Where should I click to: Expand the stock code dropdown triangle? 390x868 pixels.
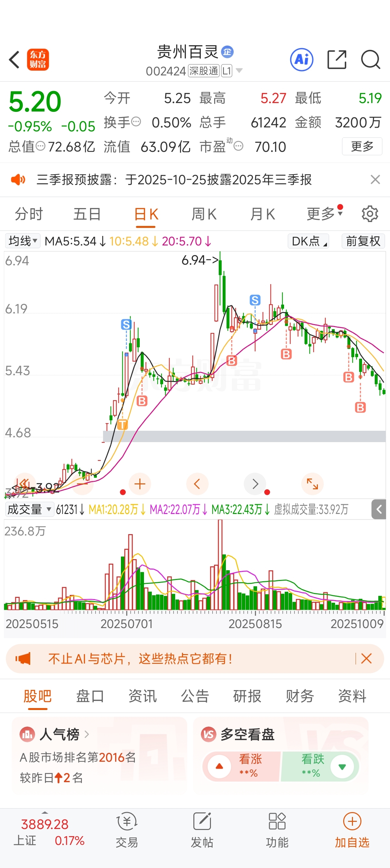[x=239, y=71]
